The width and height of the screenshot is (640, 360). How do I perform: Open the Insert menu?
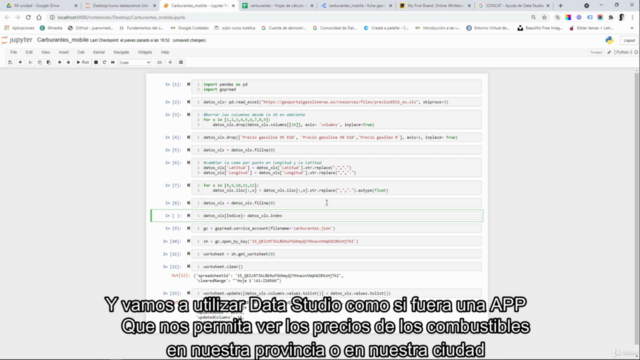[x=64, y=52]
